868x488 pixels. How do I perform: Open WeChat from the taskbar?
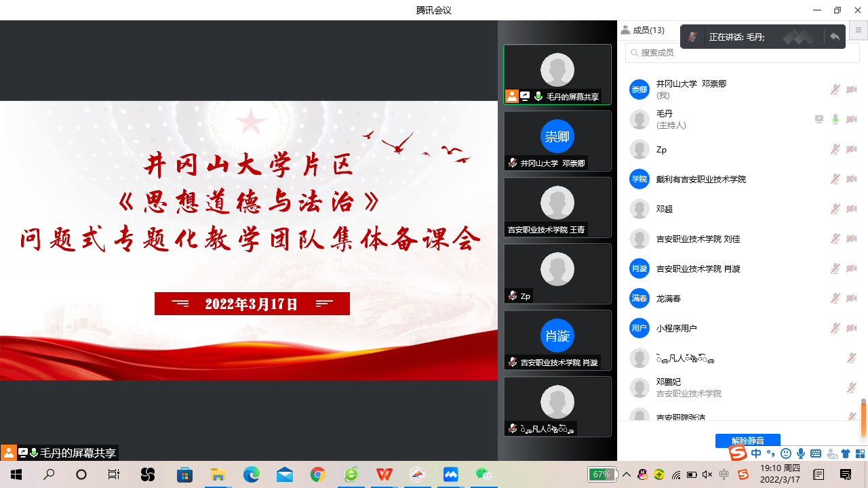484,474
